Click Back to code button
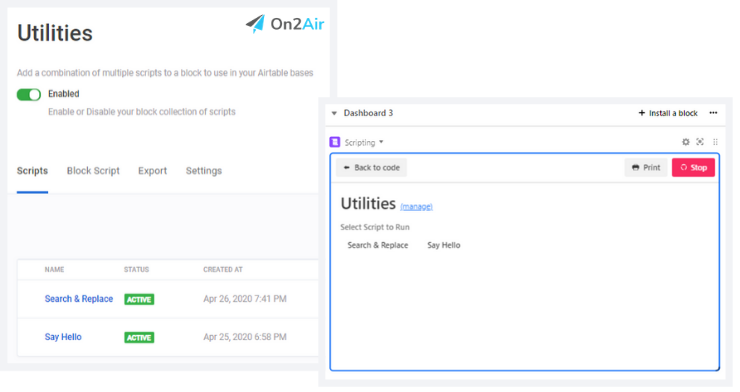This screenshot has width=740, height=392. [371, 167]
